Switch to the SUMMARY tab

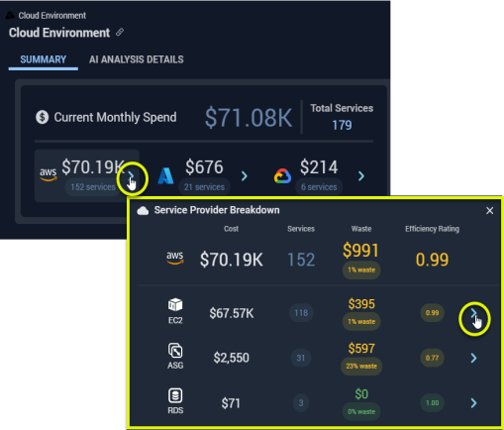pos(44,59)
